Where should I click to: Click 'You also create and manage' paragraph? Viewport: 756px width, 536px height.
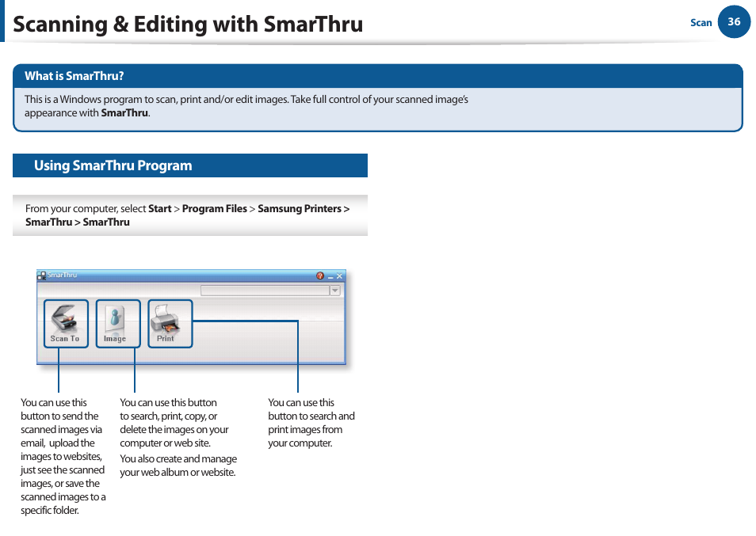(178, 466)
